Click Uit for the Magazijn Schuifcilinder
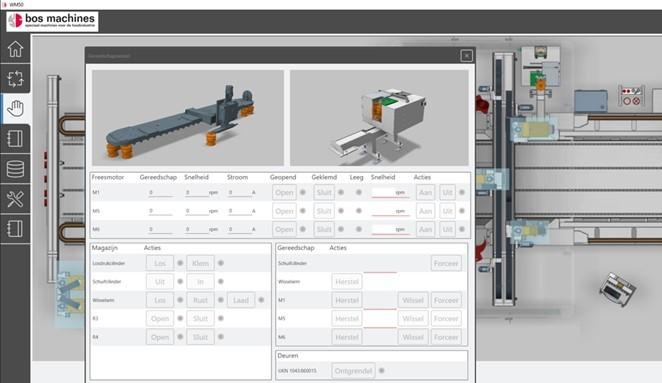Viewport: 662px width, 383px height. (160, 282)
